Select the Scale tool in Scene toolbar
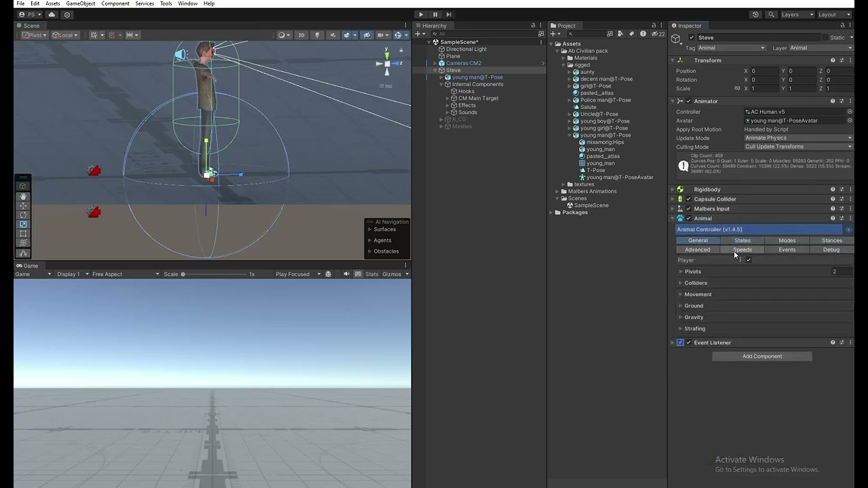The width and height of the screenshot is (868, 488). click(x=24, y=224)
